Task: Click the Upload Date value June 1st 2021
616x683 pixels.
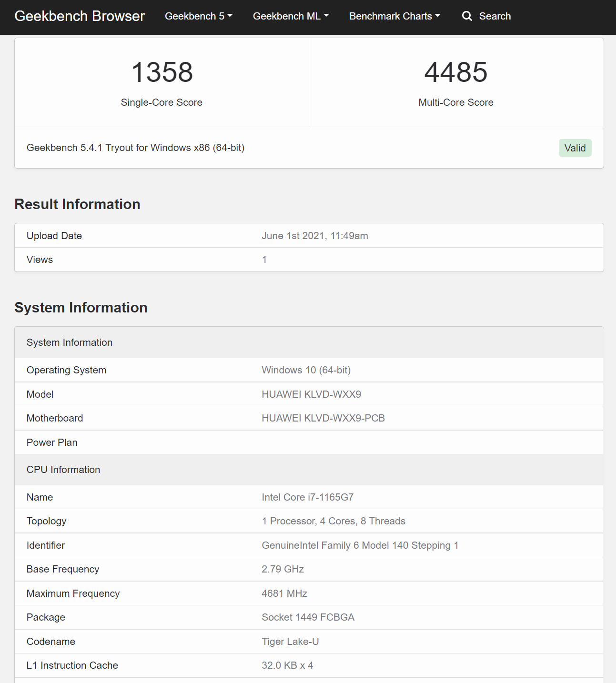Action: (x=314, y=236)
